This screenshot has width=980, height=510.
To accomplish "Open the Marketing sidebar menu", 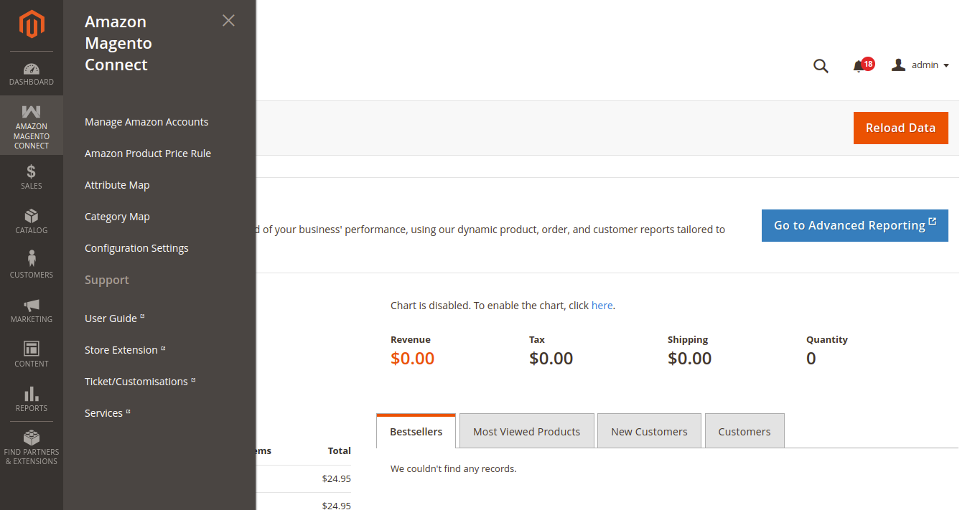I will tap(32, 311).
